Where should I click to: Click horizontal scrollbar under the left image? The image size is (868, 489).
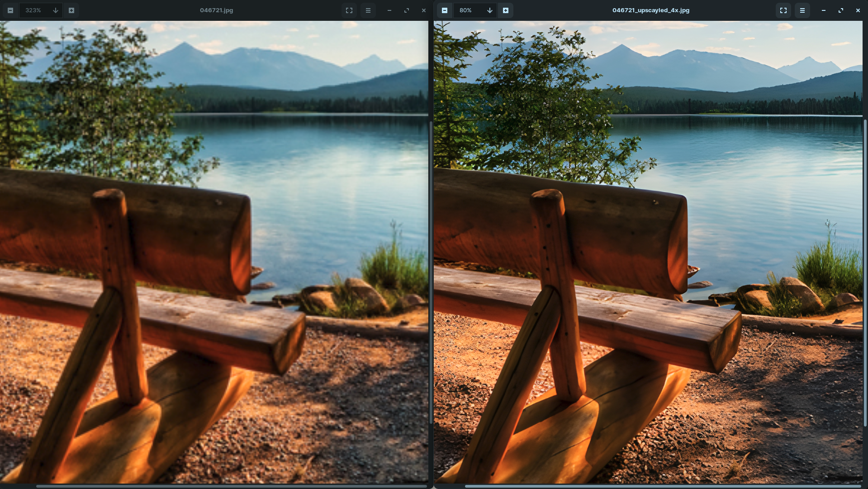231,486
